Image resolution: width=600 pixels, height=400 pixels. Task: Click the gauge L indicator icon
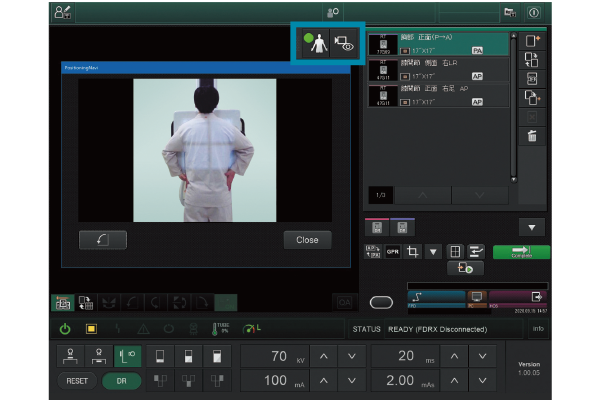point(251,329)
